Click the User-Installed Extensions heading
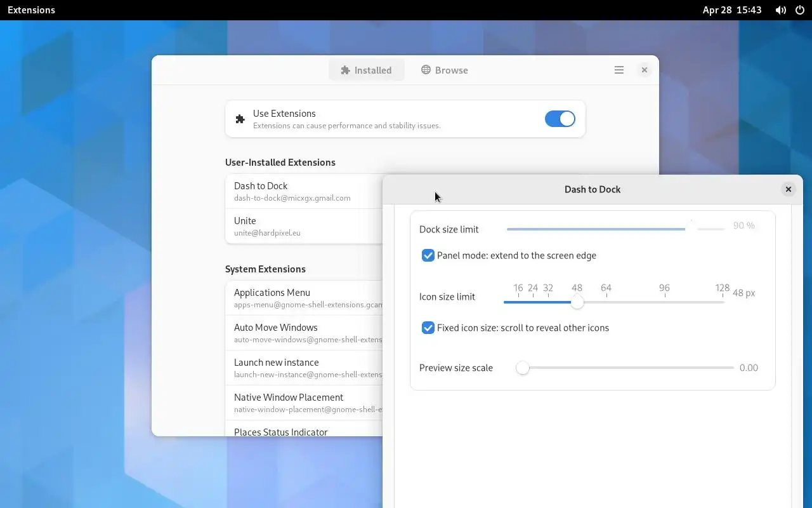The height and width of the screenshot is (508, 812). [280, 163]
